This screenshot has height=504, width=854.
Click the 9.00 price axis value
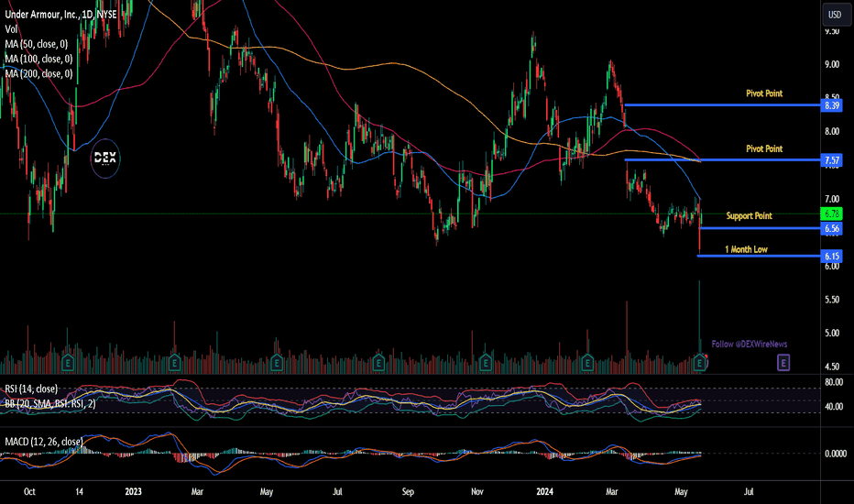(832, 64)
